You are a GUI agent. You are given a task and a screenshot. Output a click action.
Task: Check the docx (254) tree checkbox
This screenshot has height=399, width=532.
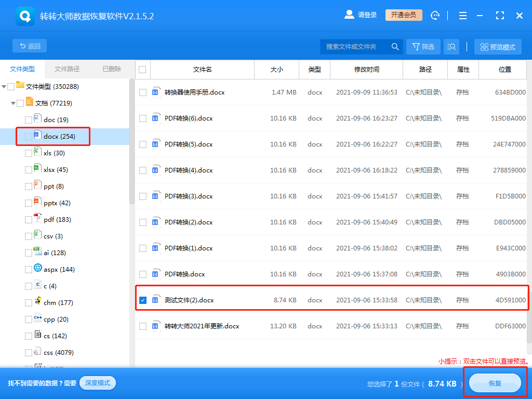pos(29,137)
